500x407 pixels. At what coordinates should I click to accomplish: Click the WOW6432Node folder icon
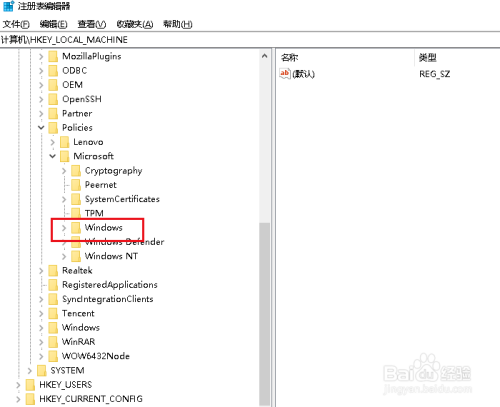53,356
